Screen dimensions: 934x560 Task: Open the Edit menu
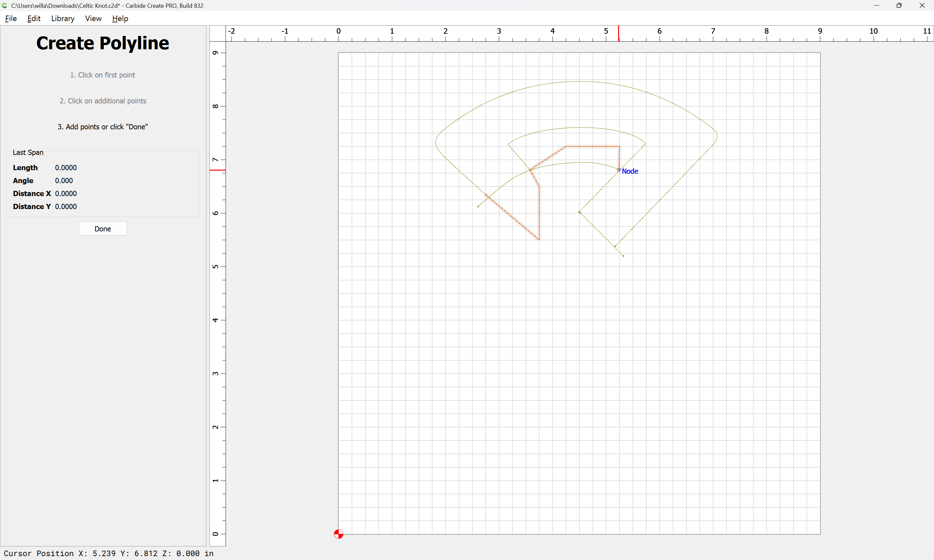pos(34,18)
